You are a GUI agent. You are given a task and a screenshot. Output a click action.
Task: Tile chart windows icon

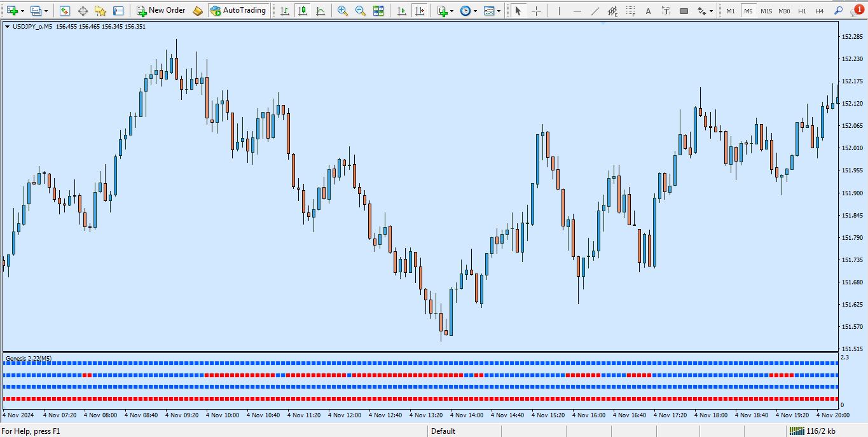click(x=378, y=11)
